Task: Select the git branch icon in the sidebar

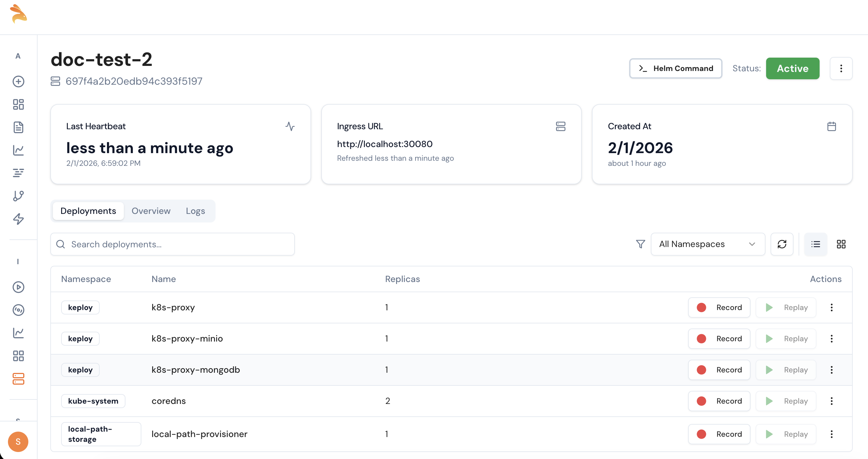Action: click(x=18, y=196)
